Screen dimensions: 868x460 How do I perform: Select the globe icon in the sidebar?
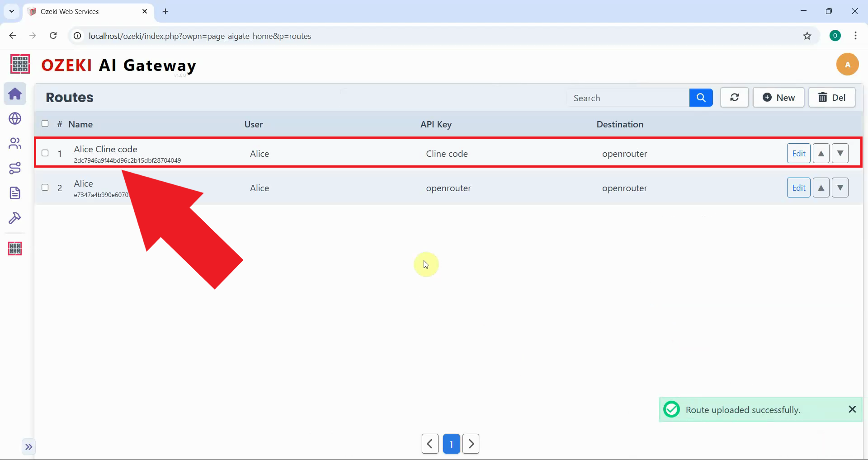click(15, 119)
